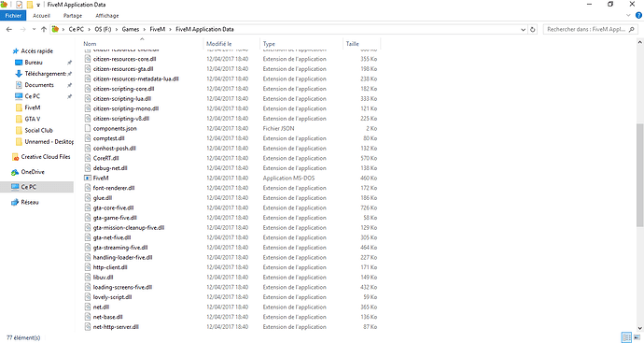Click the refresh button beside address bar
The height and width of the screenshot is (343, 644).
pyautogui.click(x=533, y=29)
